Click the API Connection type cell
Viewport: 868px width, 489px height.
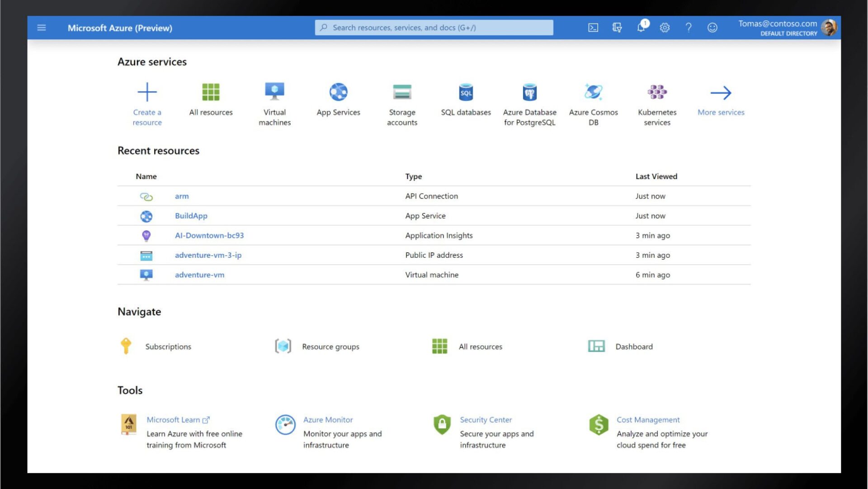(431, 196)
